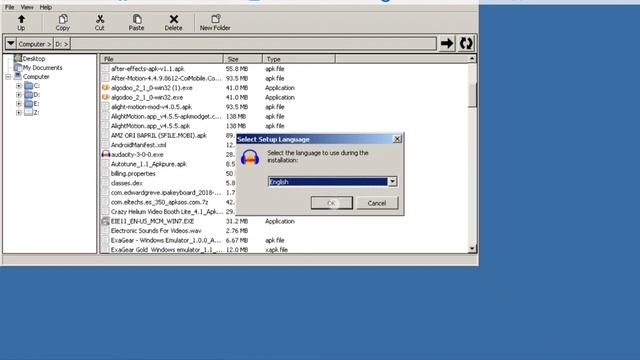Sort by Size column header
Screen dimensions: 640x360
(243, 59)
